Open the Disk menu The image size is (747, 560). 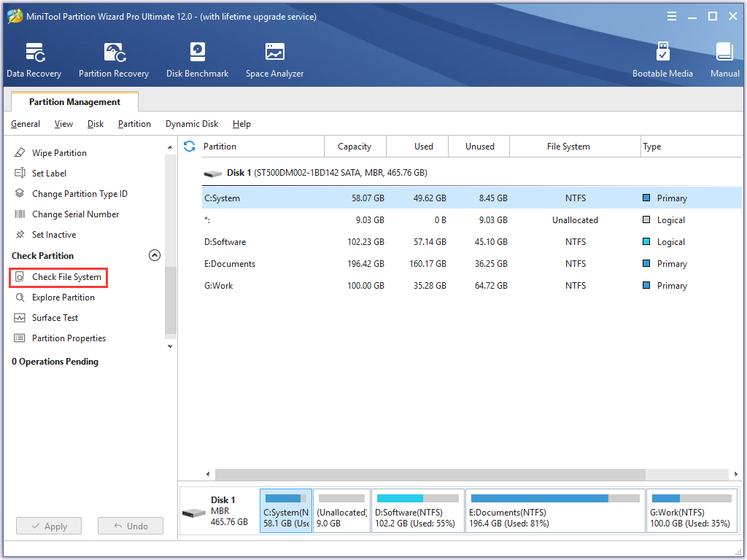point(96,124)
